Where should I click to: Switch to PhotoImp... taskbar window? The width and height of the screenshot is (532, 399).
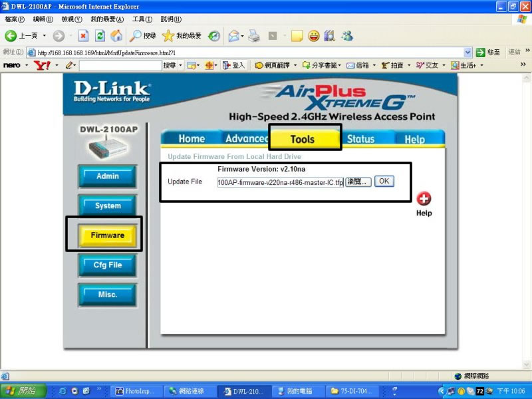(x=135, y=391)
